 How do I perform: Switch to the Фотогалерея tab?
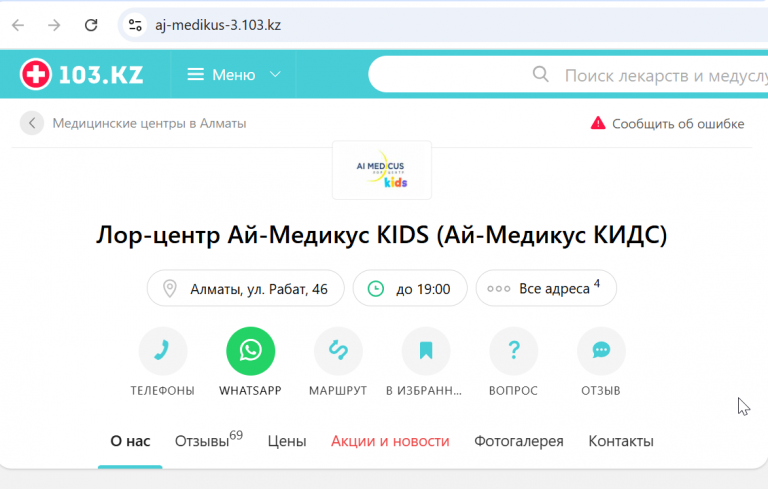[x=519, y=441]
